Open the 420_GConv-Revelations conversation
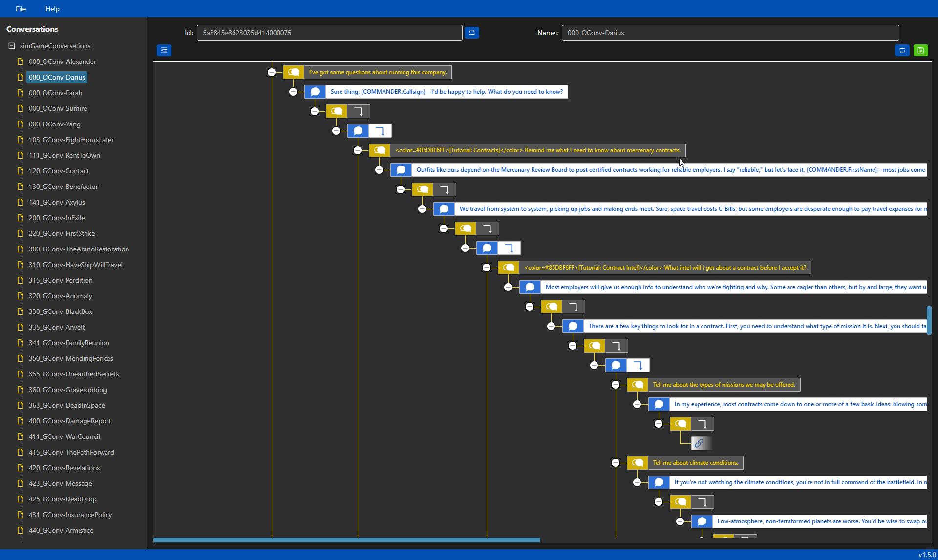The width and height of the screenshot is (938, 560). coord(64,468)
